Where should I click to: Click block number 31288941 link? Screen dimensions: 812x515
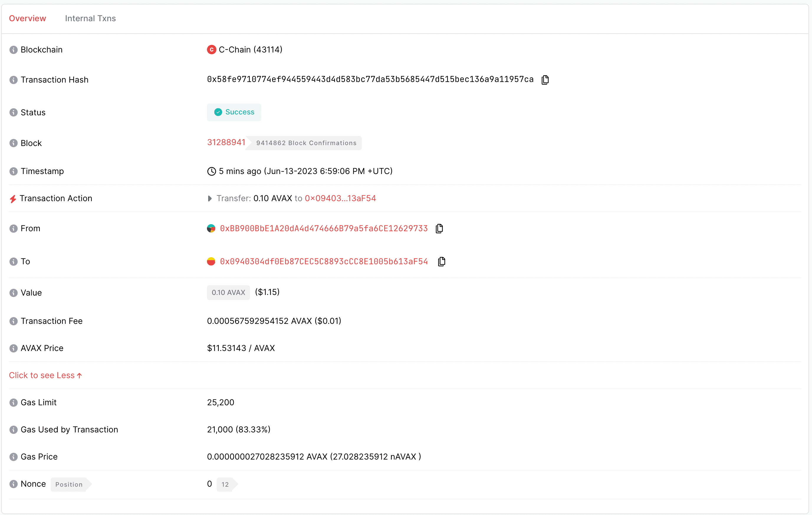[227, 142]
